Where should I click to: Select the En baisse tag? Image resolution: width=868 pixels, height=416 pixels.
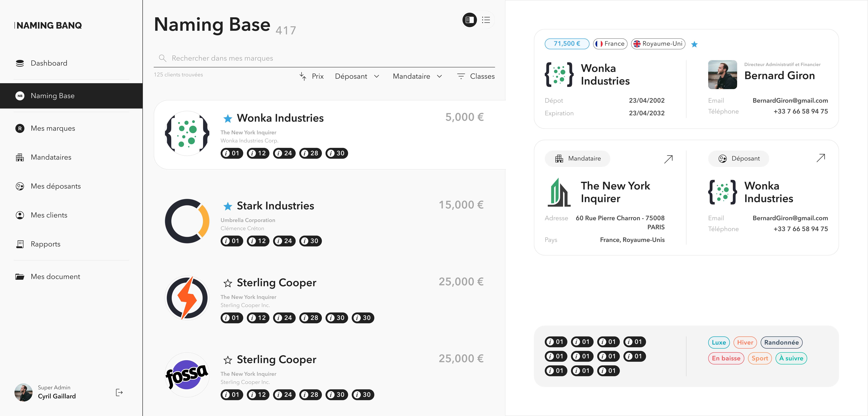726,358
